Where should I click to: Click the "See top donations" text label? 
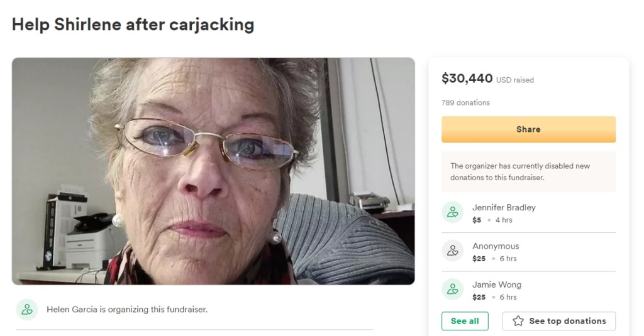coord(567,321)
